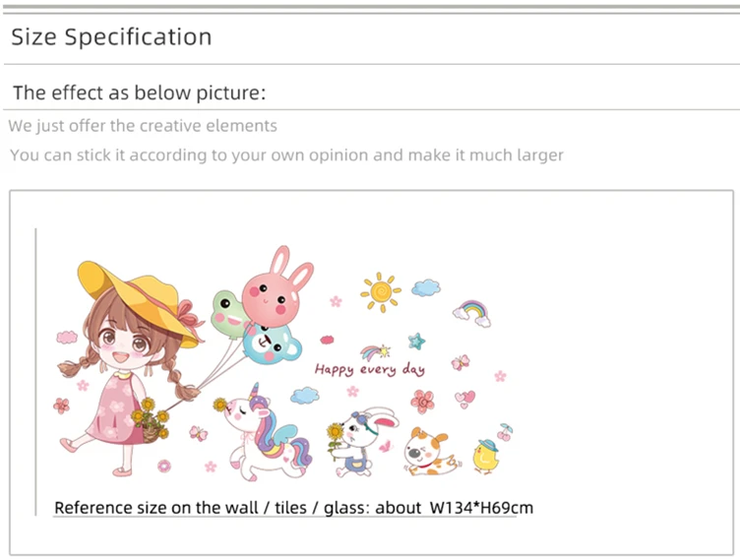The height and width of the screenshot is (560, 740).
Task: Click the orange spotted puppy sticker
Action: coord(431,453)
